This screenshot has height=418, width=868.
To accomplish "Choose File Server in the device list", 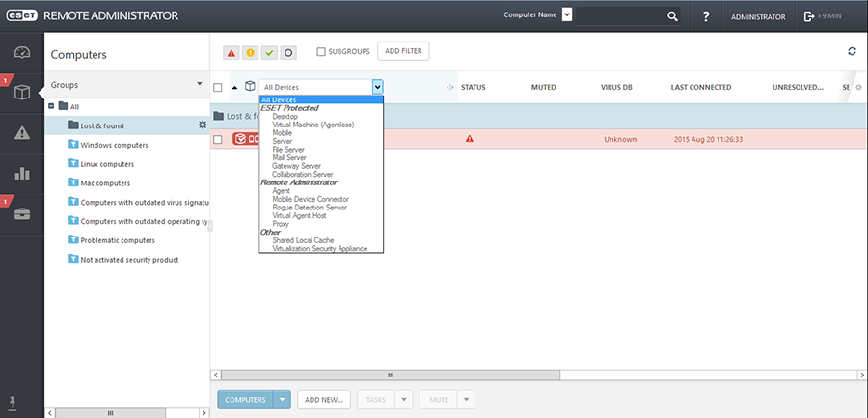I will 288,150.
